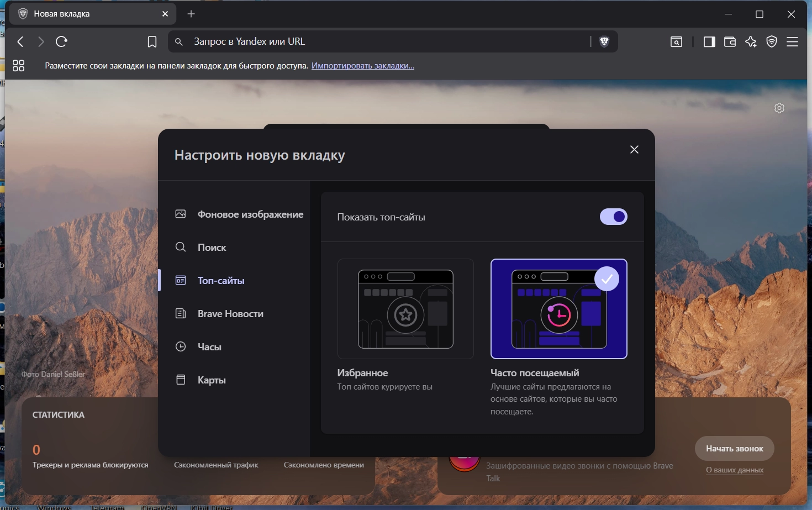Open the Поиск settings section
The height and width of the screenshot is (510, 812).
(x=201, y=248)
